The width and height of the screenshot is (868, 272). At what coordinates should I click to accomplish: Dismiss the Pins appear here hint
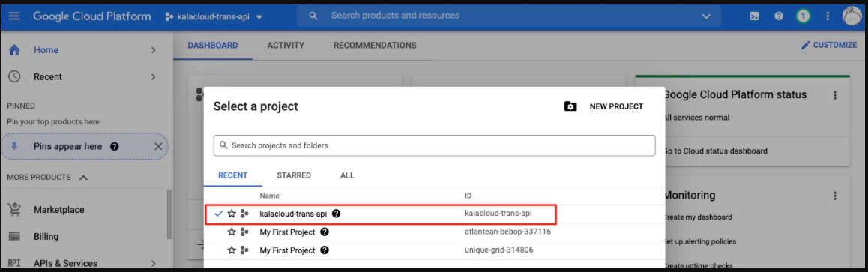pyautogui.click(x=158, y=147)
